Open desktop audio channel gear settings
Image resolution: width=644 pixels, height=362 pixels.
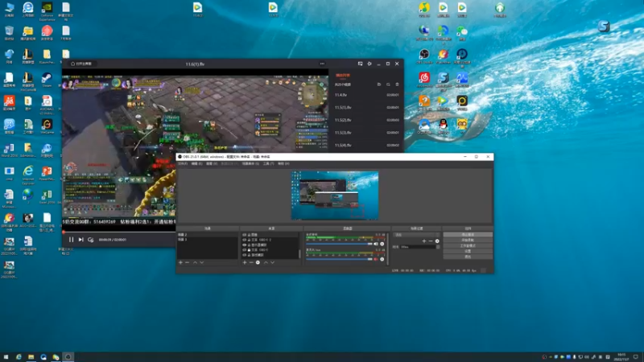382,245
